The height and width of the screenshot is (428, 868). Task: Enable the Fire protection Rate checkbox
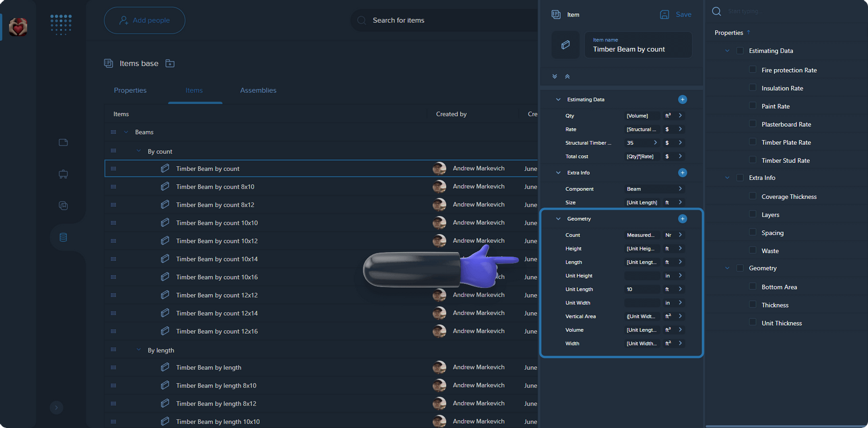click(753, 70)
